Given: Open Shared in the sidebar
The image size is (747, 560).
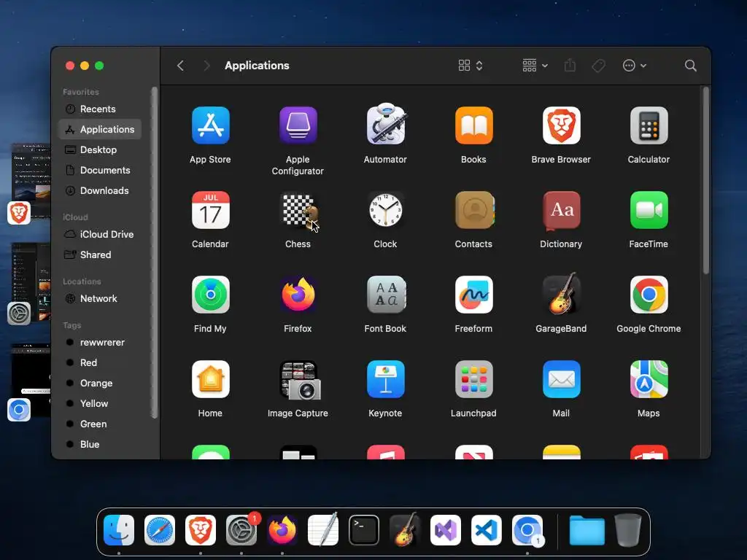Looking at the screenshot, I should click(99, 254).
